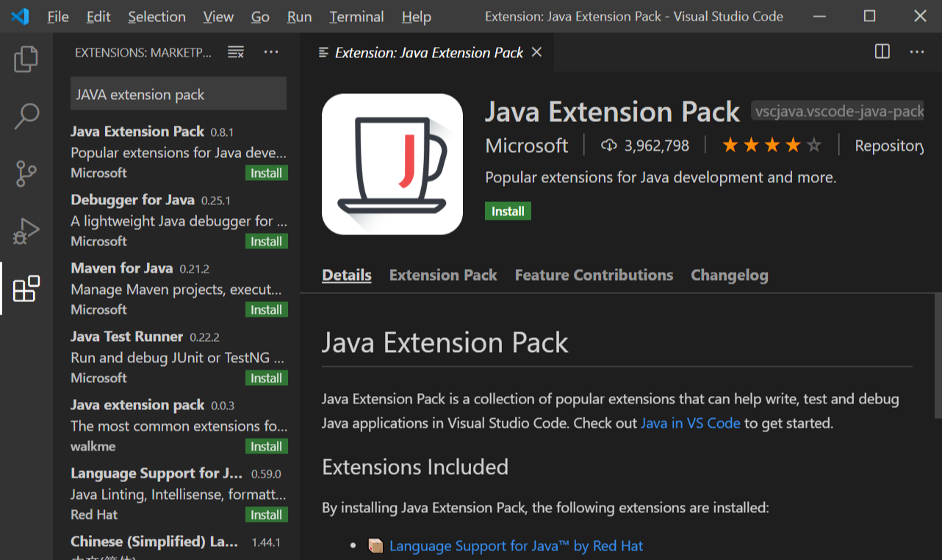Screen dimensions: 942x560
Task: Open editor more actions ellipsis
Action: [917, 51]
